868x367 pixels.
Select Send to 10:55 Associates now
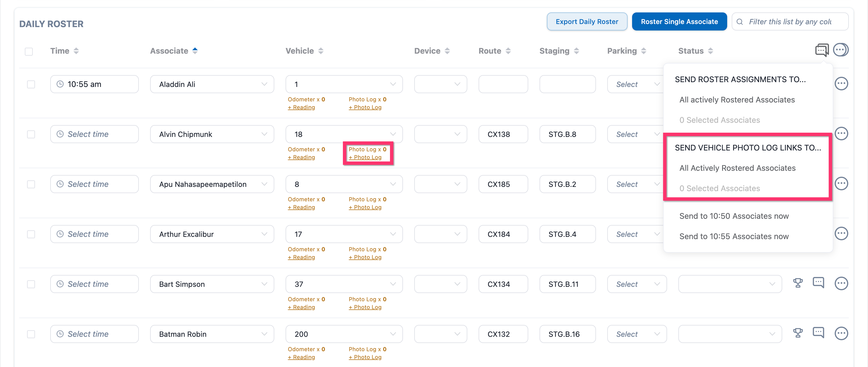[x=734, y=236]
